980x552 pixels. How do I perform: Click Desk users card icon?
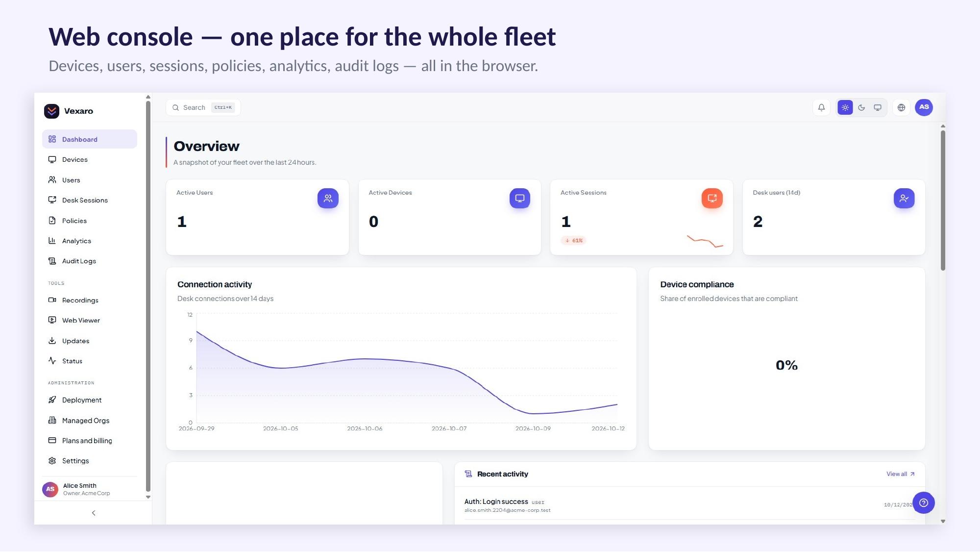point(904,198)
